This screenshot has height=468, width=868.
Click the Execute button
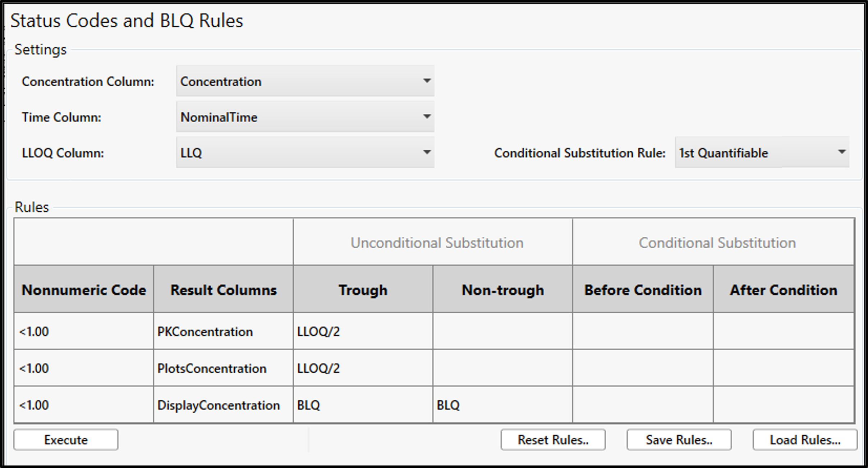point(65,439)
